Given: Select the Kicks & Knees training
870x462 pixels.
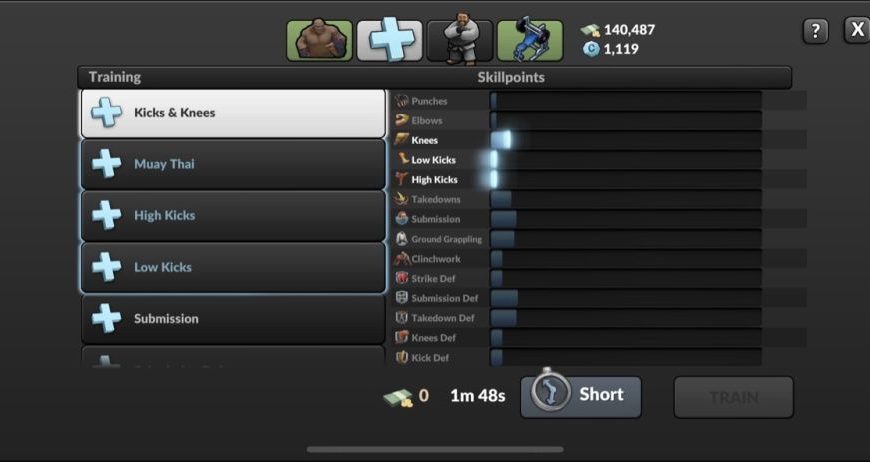Looking at the screenshot, I should click(x=233, y=113).
